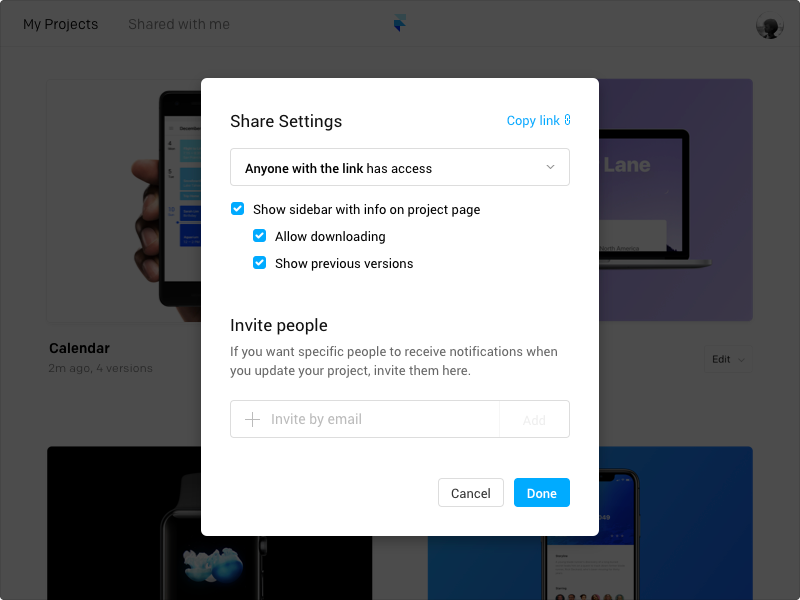The height and width of the screenshot is (600, 800).
Task: Focus the Invite by email field
Action: (364, 419)
